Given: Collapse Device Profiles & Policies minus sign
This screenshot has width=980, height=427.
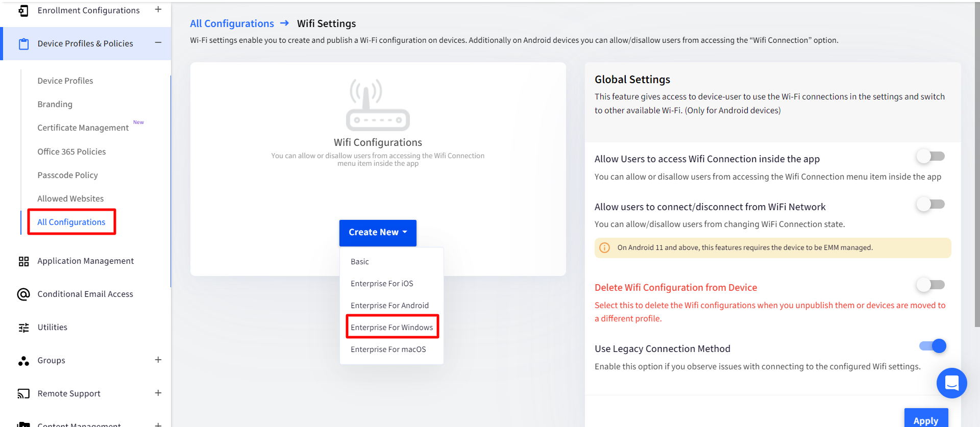Looking at the screenshot, I should point(158,43).
